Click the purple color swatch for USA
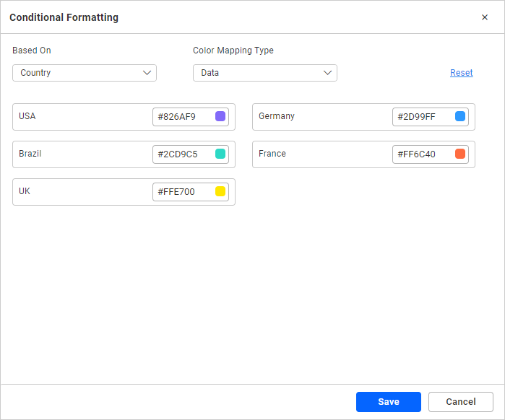 (x=220, y=116)
